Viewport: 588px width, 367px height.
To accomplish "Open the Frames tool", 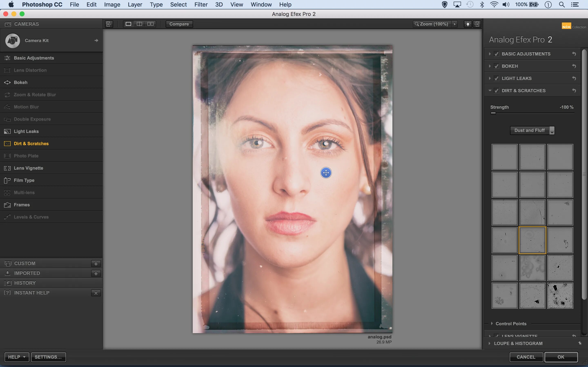I will [x=22, y=205].
